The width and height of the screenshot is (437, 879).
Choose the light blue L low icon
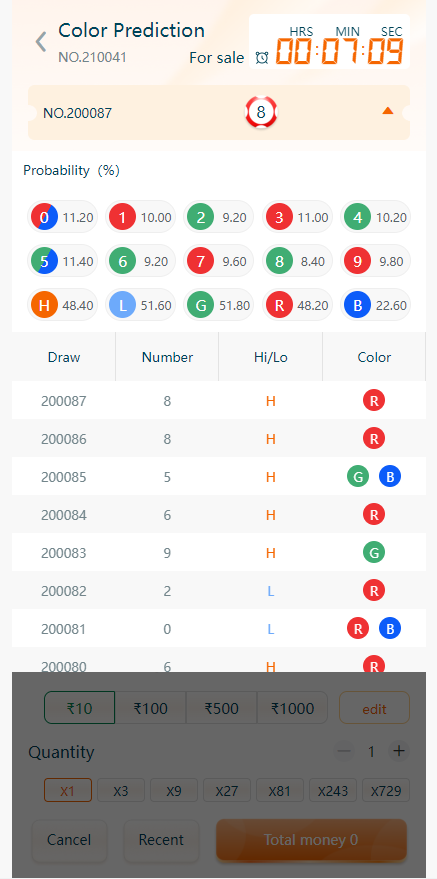coord(123,306)
